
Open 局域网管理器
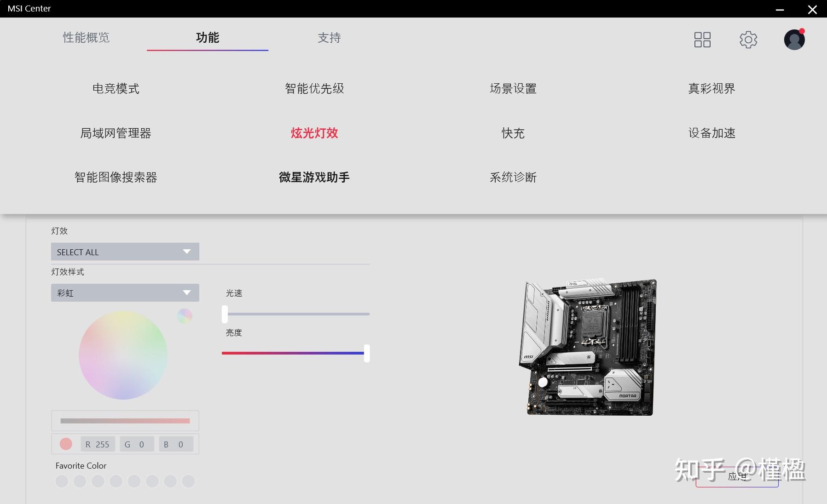[x=116, y=133]
